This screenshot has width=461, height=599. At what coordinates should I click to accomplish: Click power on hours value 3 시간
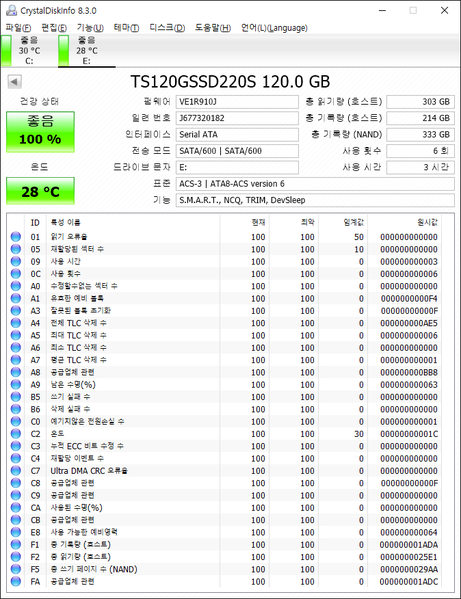coord(421,167)
